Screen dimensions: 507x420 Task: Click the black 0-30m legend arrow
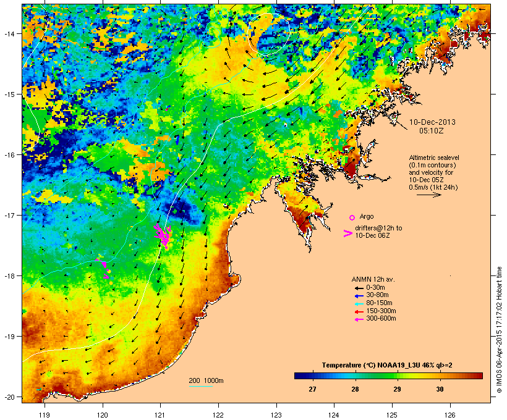tap(359, 288)
